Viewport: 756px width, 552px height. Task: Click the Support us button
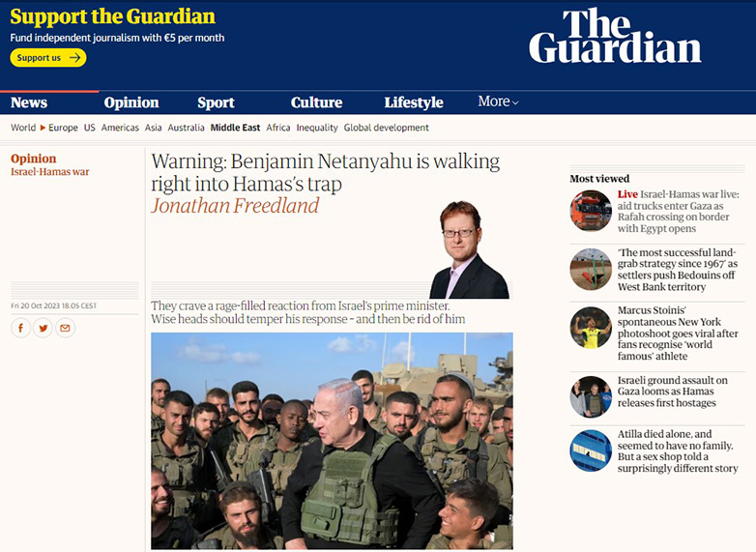pyautogui.click(x=48, y=58)
